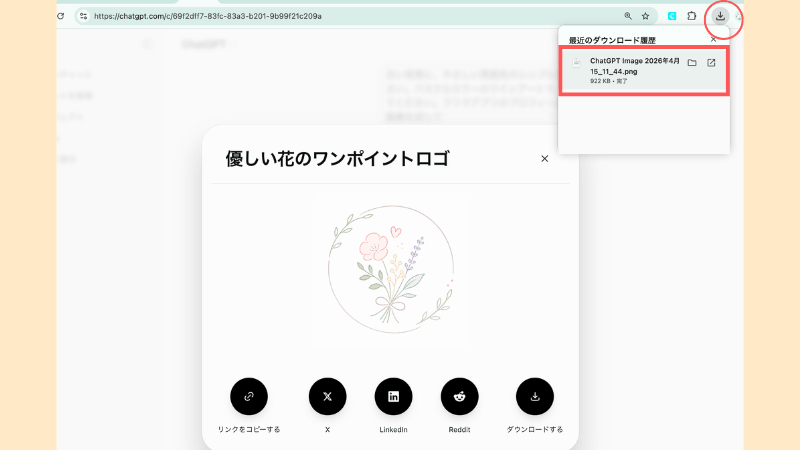This screenshot has height=450, width=800.
Task: Click the zoom magnifier icon in address bar
Action: 628,16
